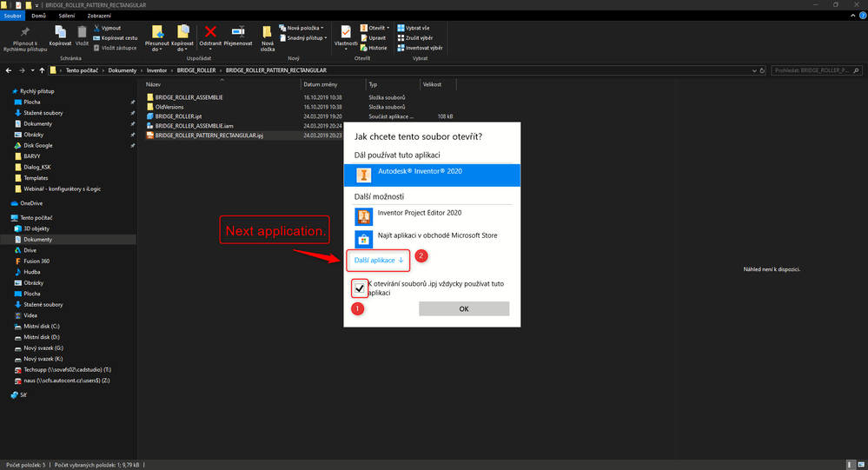Click the Vlastnosti (Properties) icon
Viewport: 868px width, 470px height.
click(346, 32)
